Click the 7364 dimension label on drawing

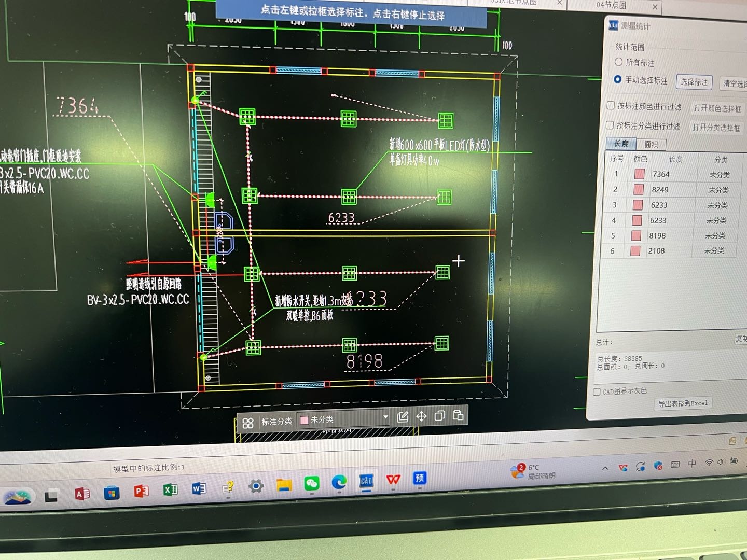click(x=77, y=106)
